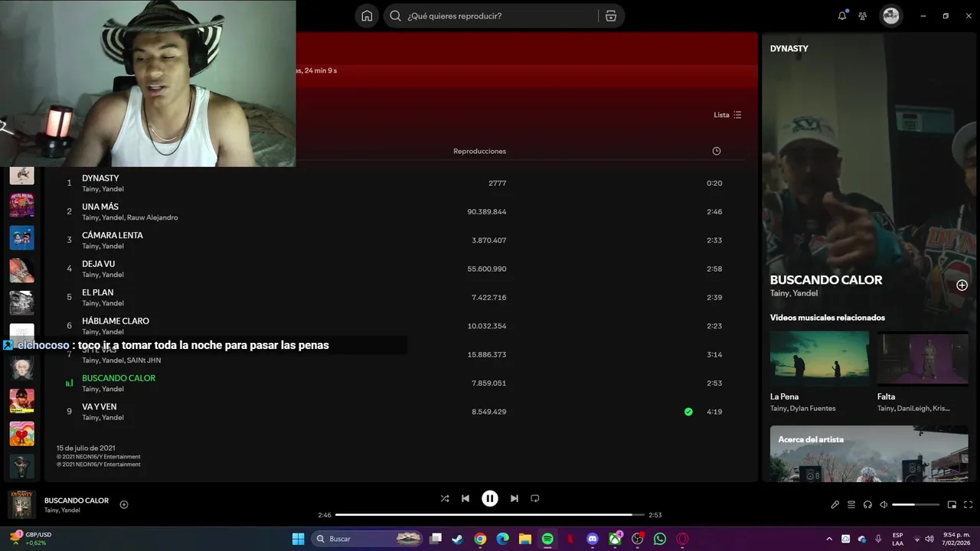Mute the volume speaker icon
Viewport: 980px width, 551px height.
(884, 504)
